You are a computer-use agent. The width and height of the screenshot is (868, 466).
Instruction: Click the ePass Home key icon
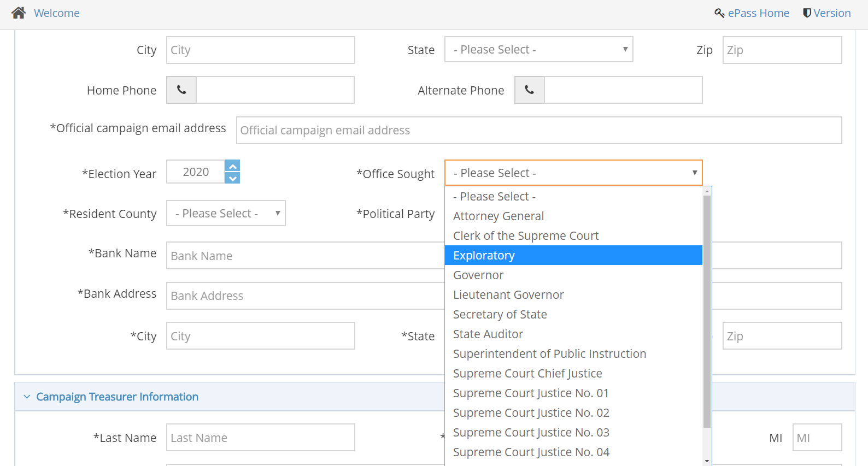[x=719, y=13]
